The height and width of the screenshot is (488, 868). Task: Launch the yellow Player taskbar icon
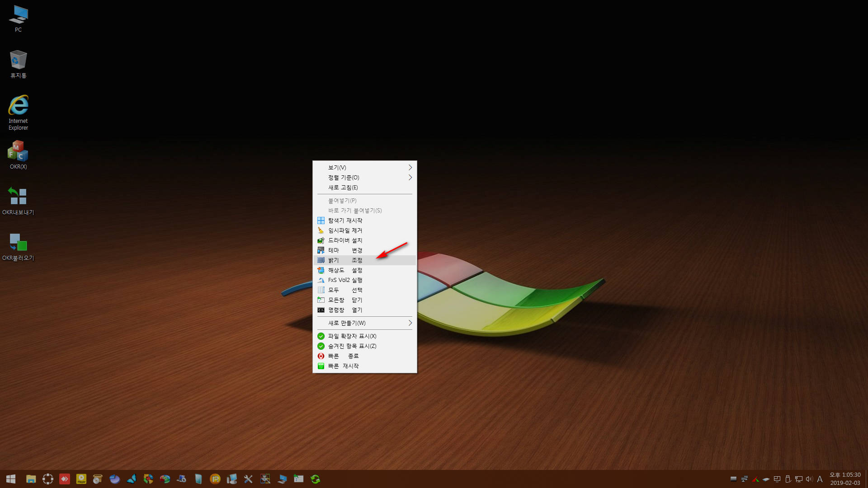(81, 479)
